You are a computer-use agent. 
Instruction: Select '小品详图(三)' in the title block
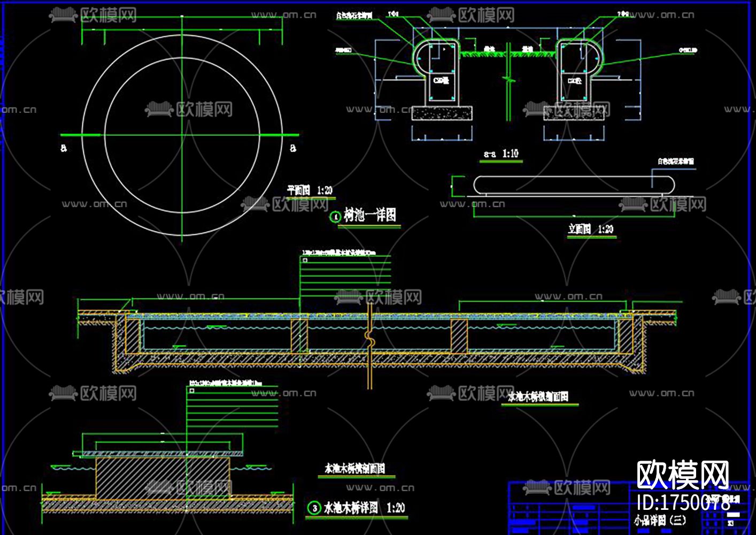pyautogui.click(x=660, y=520)
